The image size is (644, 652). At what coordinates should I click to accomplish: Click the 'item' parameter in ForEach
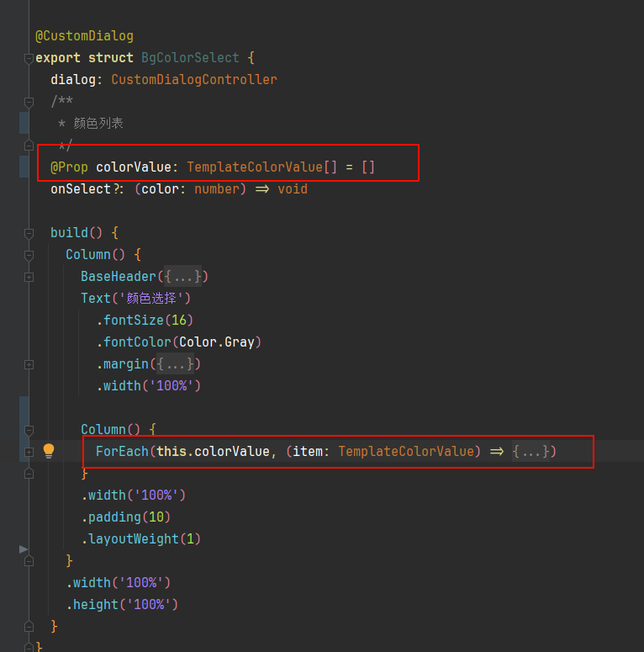[x=308, y=452]
